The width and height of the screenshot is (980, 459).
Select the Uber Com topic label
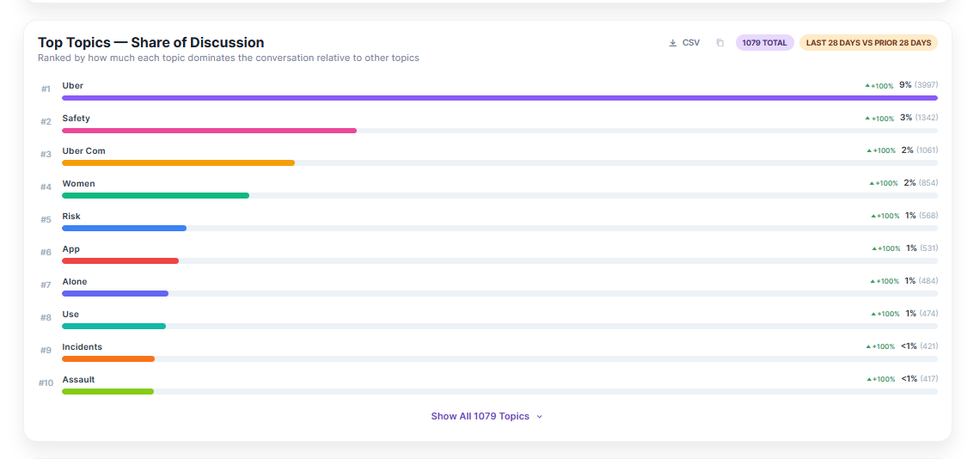(x=83, y=150)
